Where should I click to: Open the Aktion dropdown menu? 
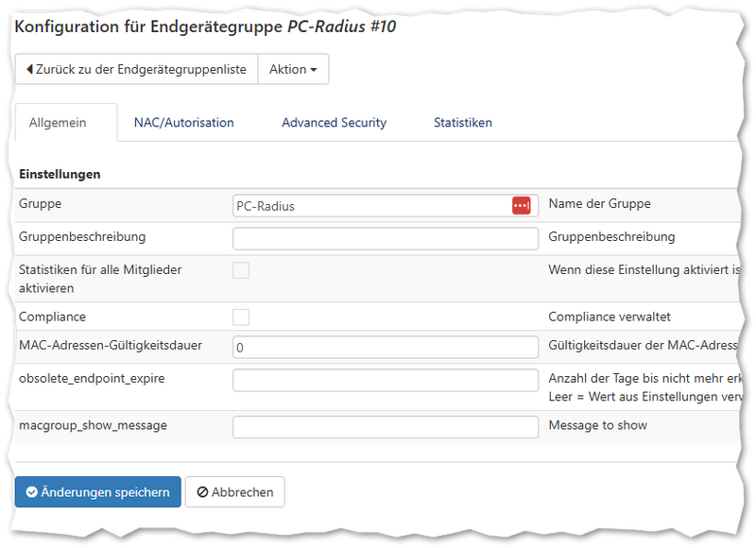[293, 69]
